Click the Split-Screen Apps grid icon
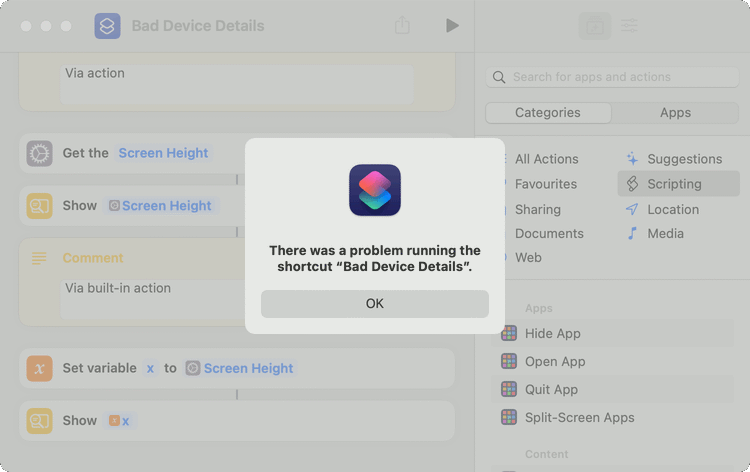The width and height of the screenshot is (750, 472). (509, 417)
